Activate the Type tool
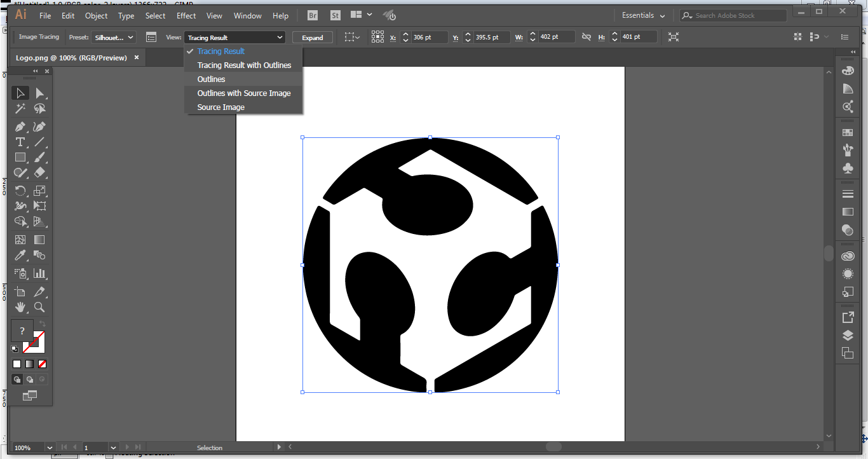Viewport: 868px width, 459px height. point(20,142)
